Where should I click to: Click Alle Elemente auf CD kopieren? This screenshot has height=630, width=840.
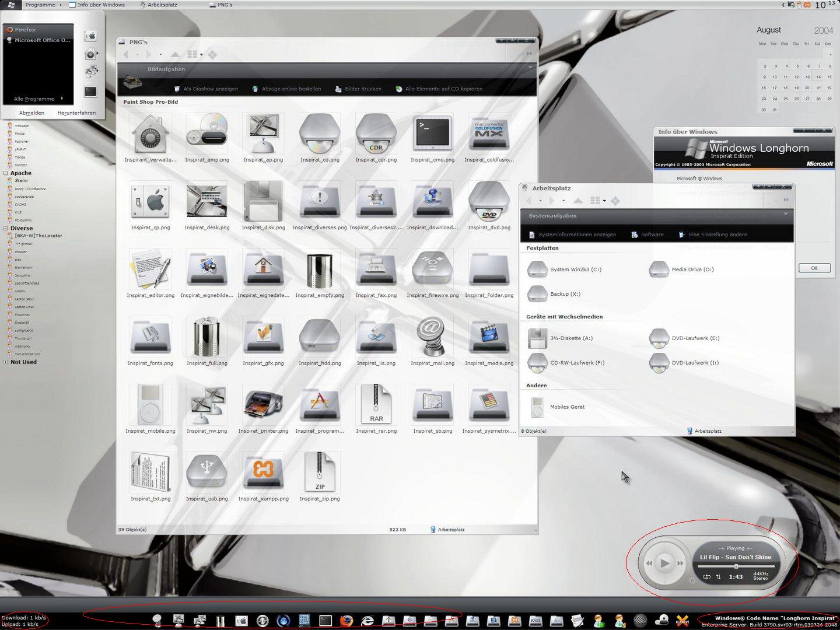(439, 89)
